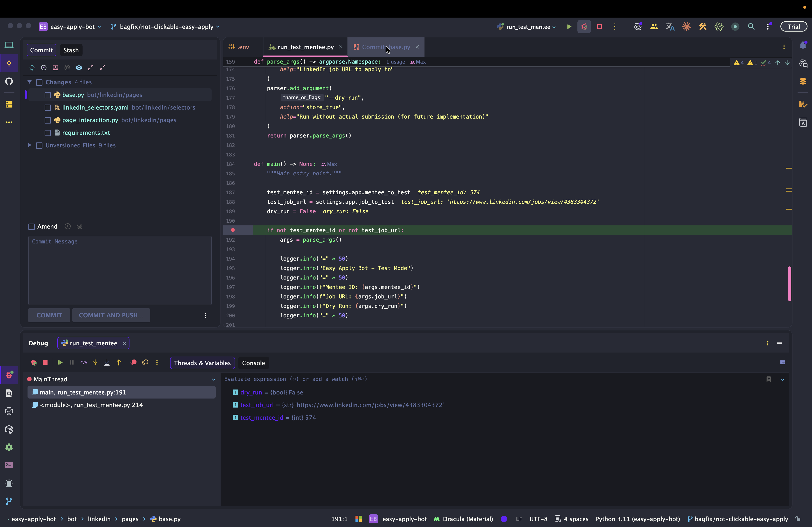The image size is (812, 527).
Task: Open the Terminal tool window icon
Action: coord(9,465)
